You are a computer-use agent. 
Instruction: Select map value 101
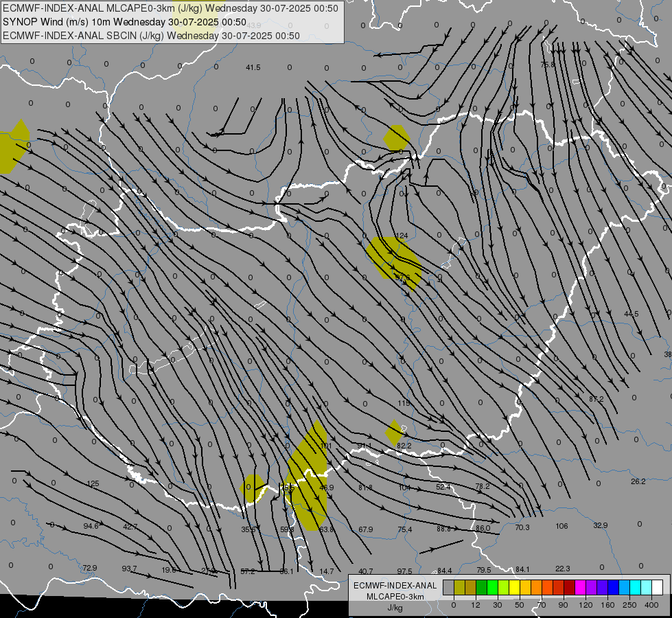[x=326, y=446]
